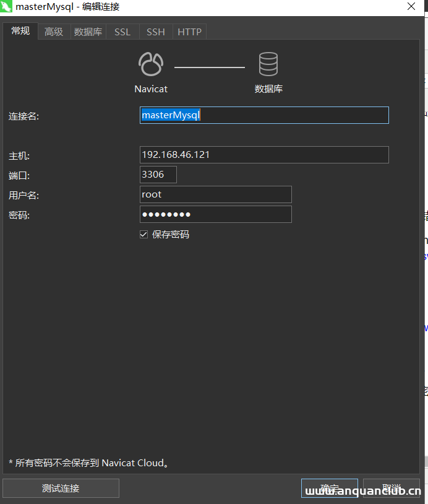Confirm with the 确定 button
Viewport: 428px width, 504px height.
coord(330,489)
